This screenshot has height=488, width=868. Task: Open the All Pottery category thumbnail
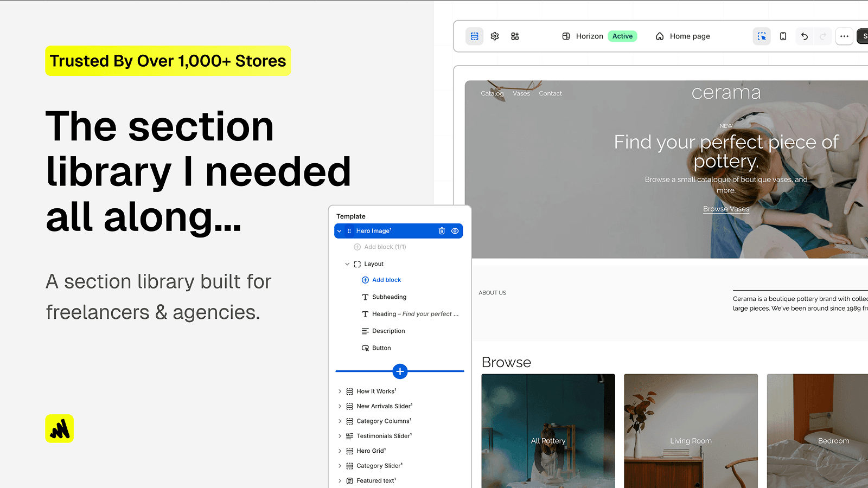coord(548,431)
